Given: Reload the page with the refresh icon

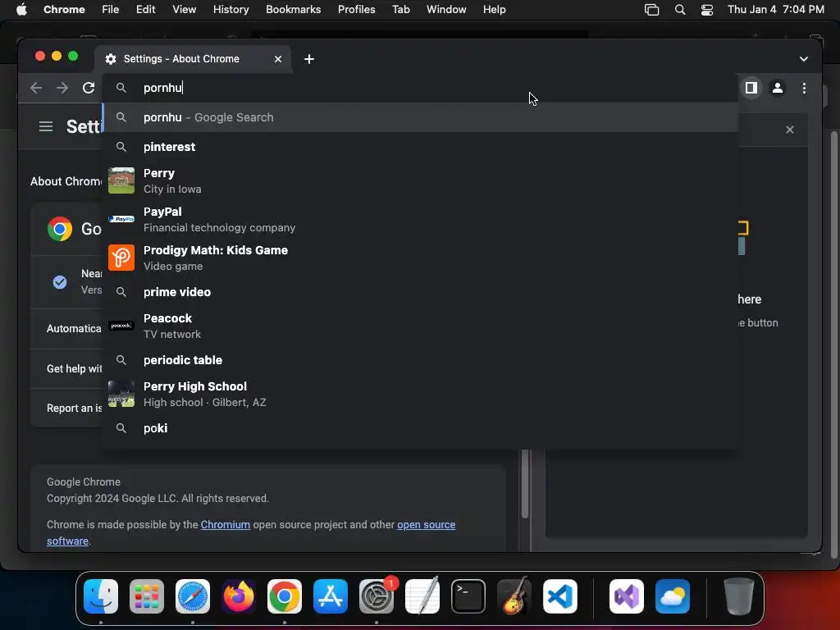Looking at the screenshot, I should point(89,88).
